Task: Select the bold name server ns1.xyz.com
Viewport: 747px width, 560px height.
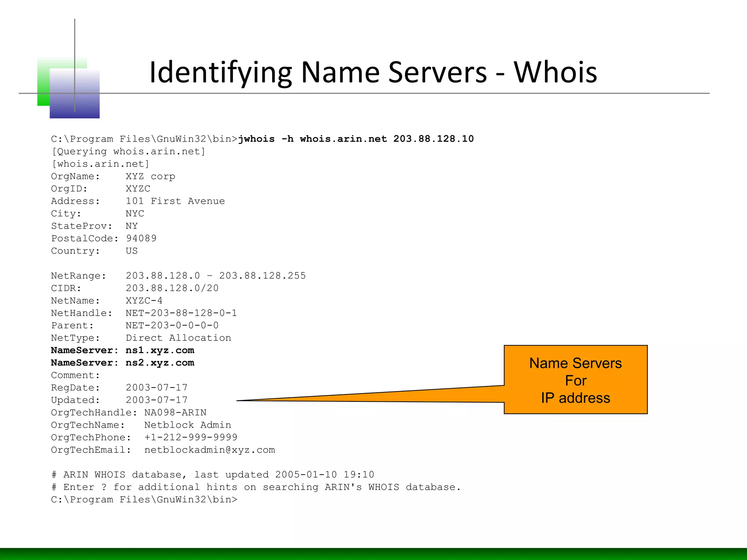Action: tap(160, 350)
